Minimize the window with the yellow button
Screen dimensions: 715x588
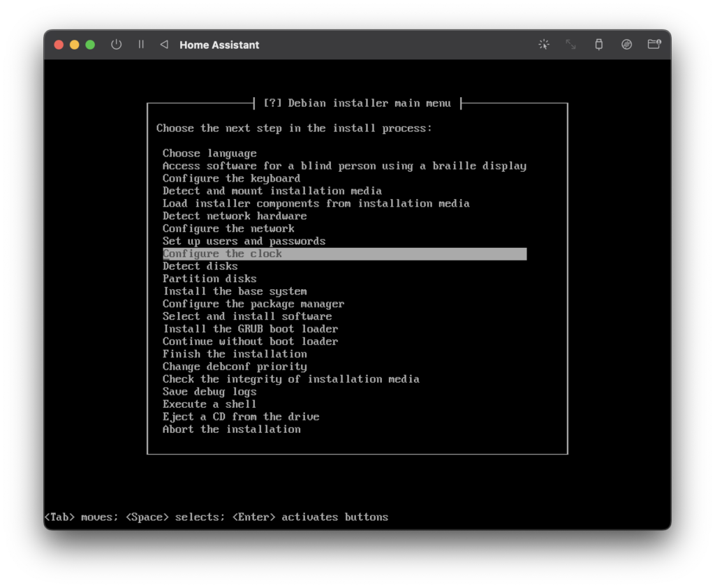click(x=74, y=45)
